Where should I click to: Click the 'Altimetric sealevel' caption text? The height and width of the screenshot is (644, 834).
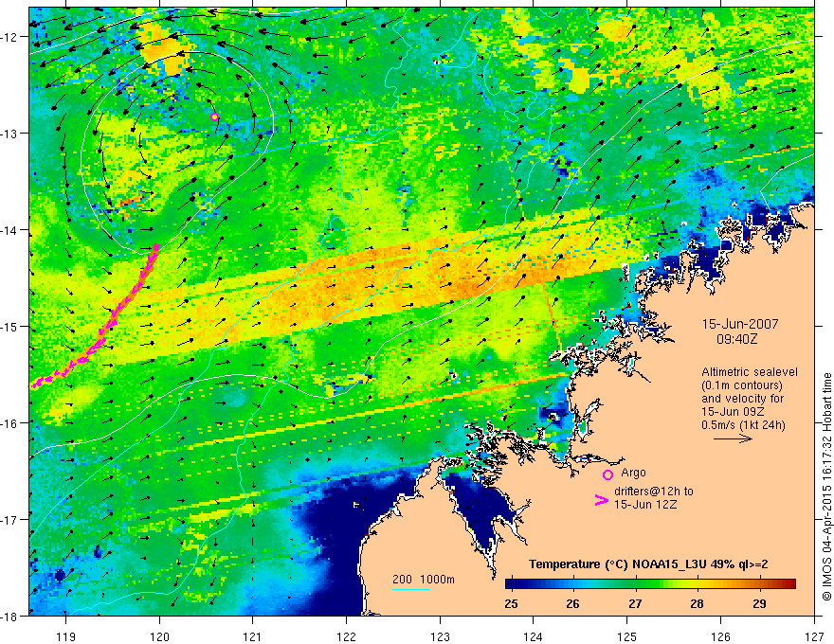750,372
